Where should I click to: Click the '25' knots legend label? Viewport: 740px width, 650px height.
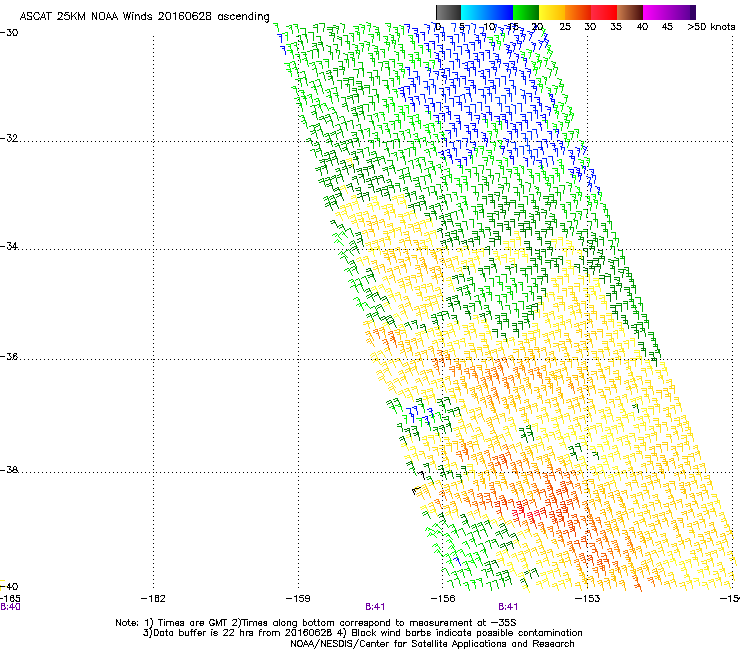coord(565,27)
